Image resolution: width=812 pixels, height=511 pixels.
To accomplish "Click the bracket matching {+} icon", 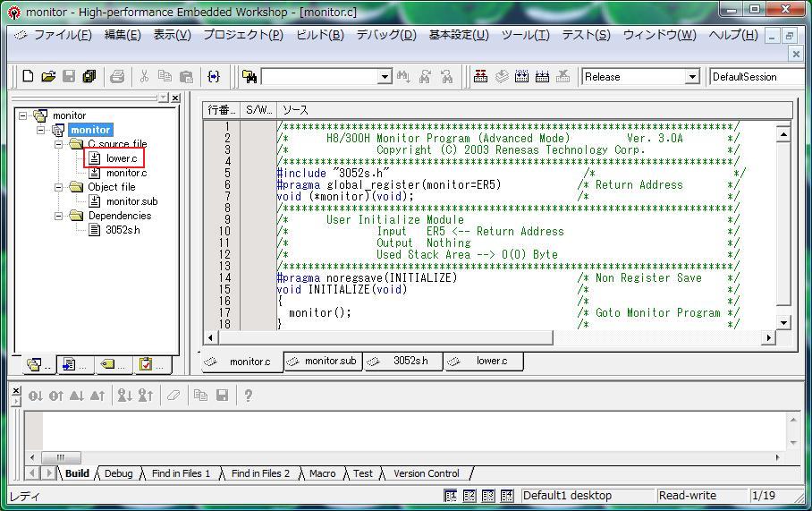I will point(214,77).
